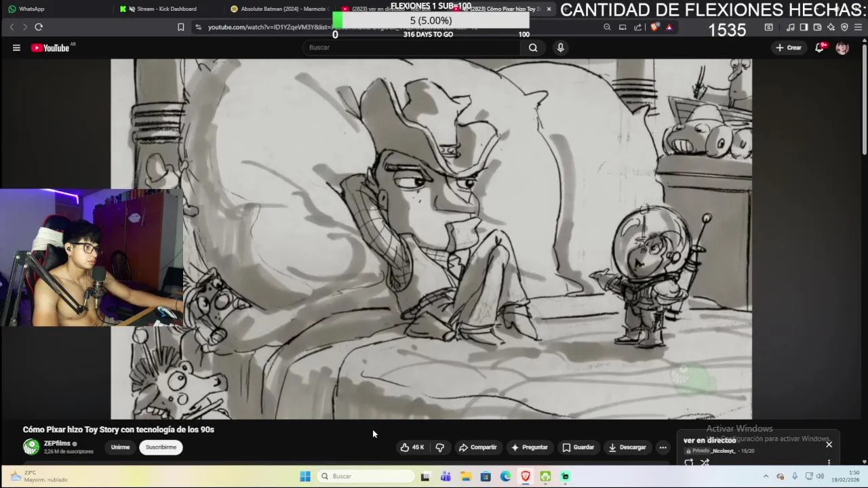This screenshot has width=868, height=488.
Task: Open the share icon in the address bar
Action: point(638,27)
